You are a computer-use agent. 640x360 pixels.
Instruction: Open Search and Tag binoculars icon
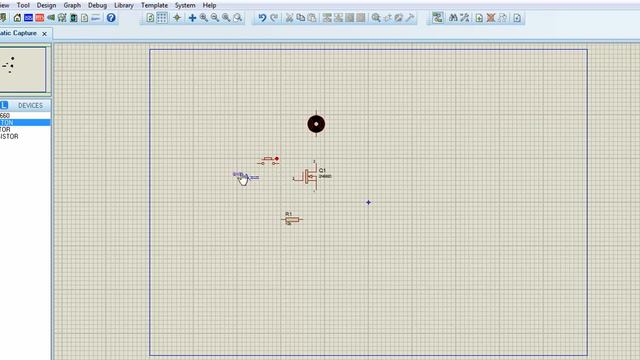point(453,18)
